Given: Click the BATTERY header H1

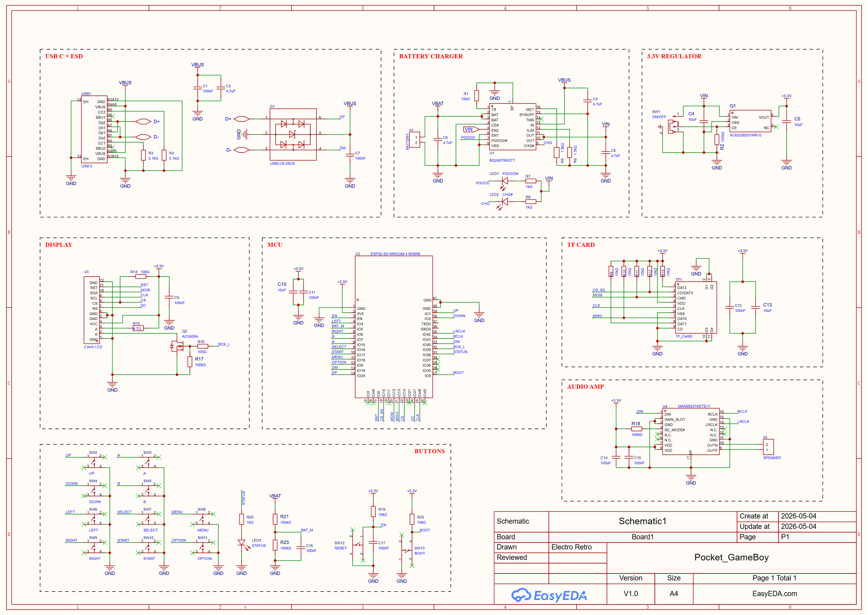Looking at the screenshot, I should [415, 140].
